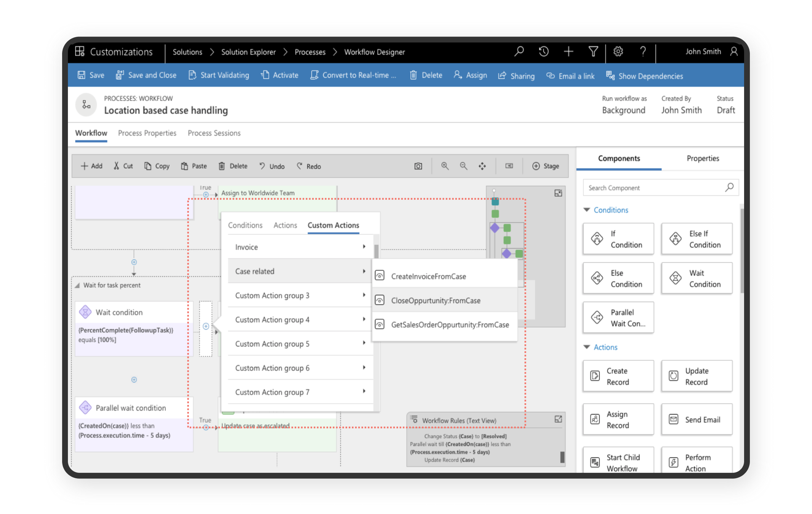Image resolution: width=812 pixels, height=514 pixels.
Task: Click the custom actions list scrollbar
Action: coord(376,252)
